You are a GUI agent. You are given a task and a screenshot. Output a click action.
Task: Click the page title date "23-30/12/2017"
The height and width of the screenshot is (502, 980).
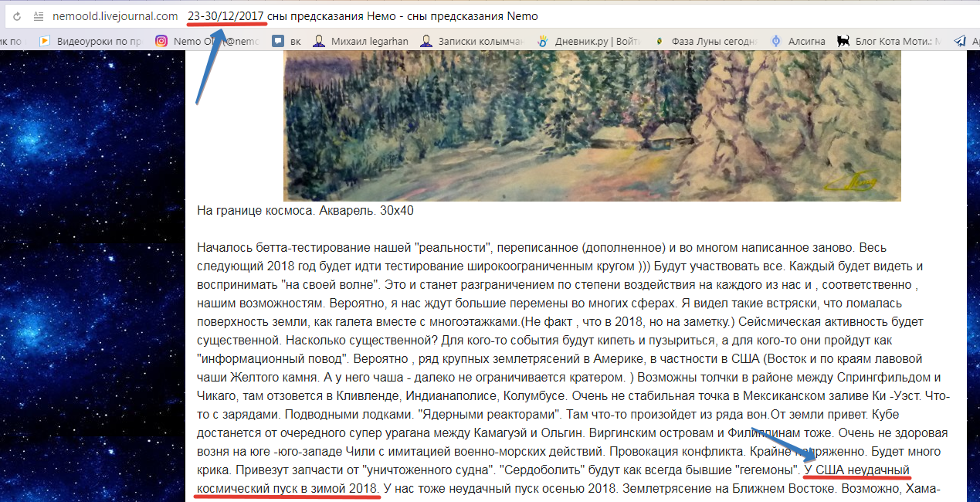tap(226, 16)
